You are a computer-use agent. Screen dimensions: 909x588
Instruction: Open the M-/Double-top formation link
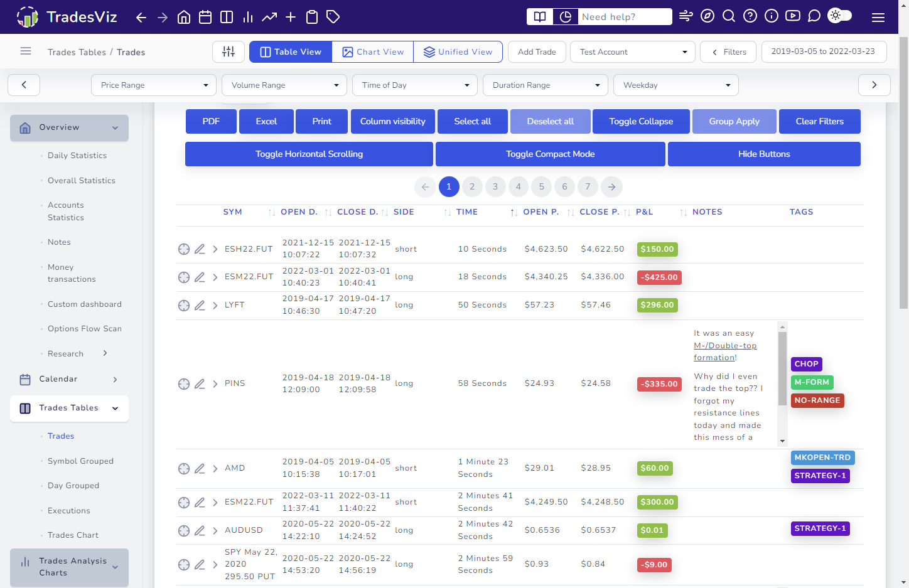click(x=725, y=351)
